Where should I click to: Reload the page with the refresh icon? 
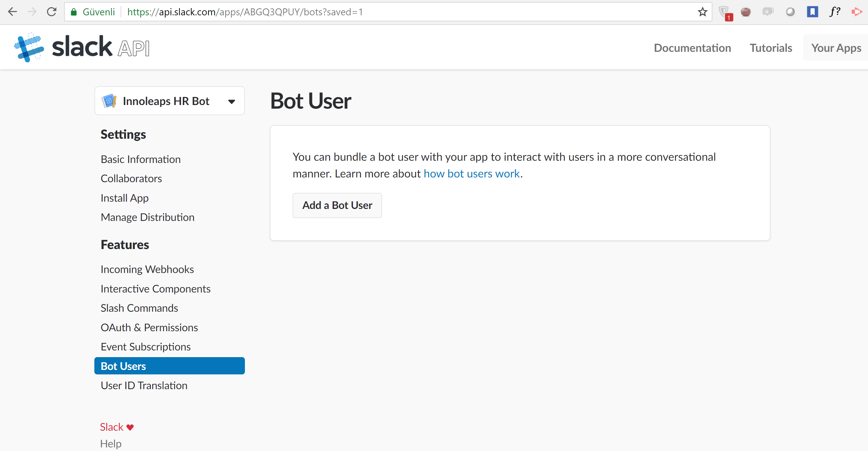[x=51, y=12]
